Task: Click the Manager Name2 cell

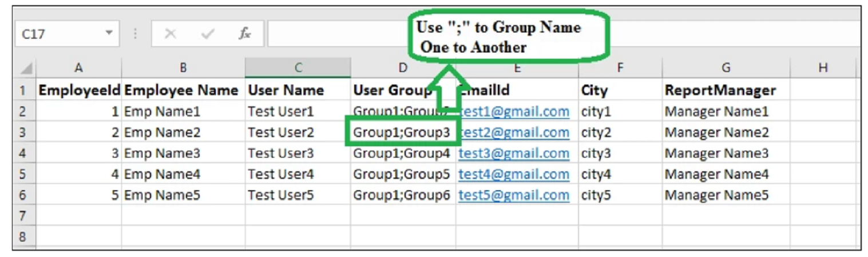Action: tap(726, 132)
